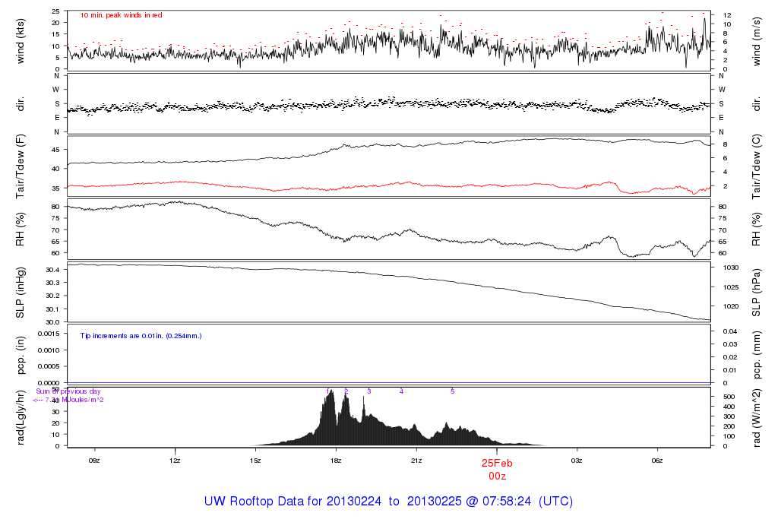Viewport: 778px width, 532px height.
Task: Click the '1030' hPa tick label
Action: tap(731, 268)
